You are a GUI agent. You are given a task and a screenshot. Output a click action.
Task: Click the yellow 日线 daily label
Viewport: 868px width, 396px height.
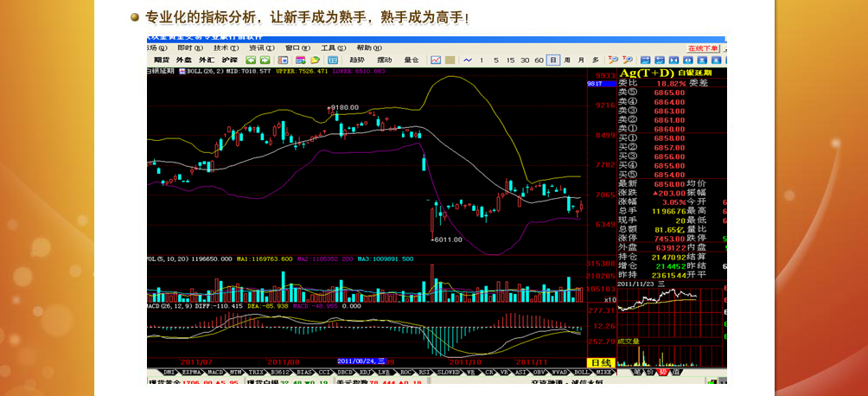point(600,363)
